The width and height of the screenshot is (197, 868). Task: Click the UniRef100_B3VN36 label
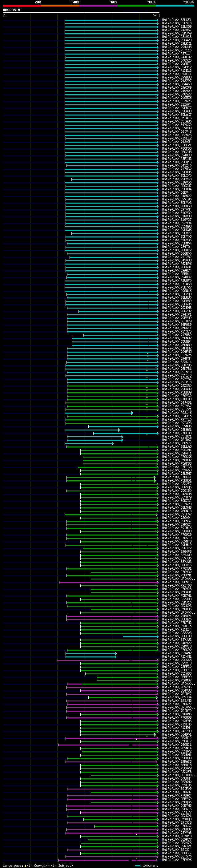click(x=177, y=426)
